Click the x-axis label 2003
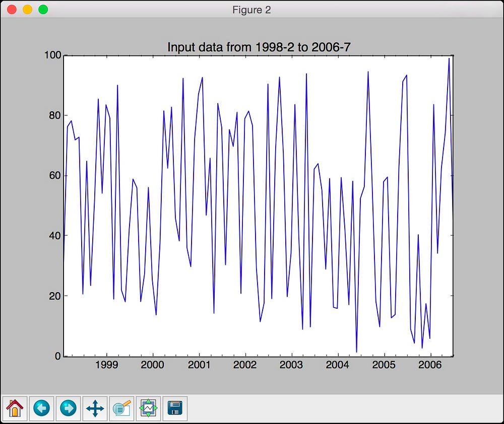 tap(291, 365)
